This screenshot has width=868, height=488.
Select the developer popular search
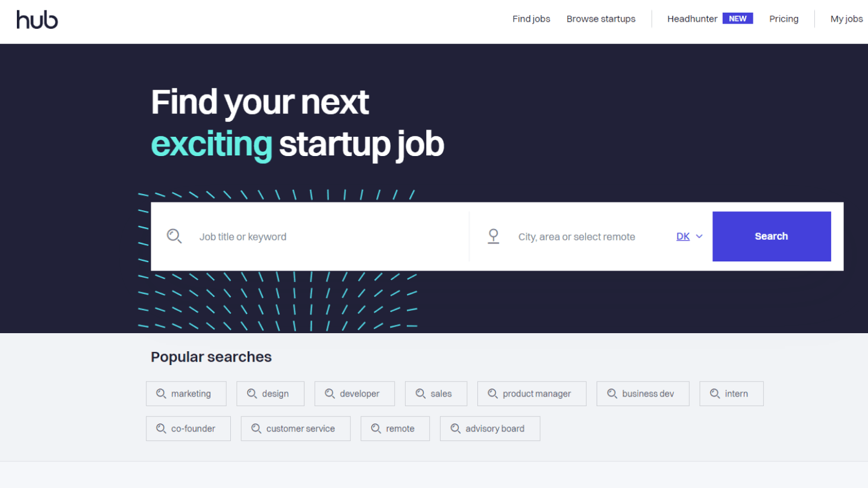coord(354,393)
